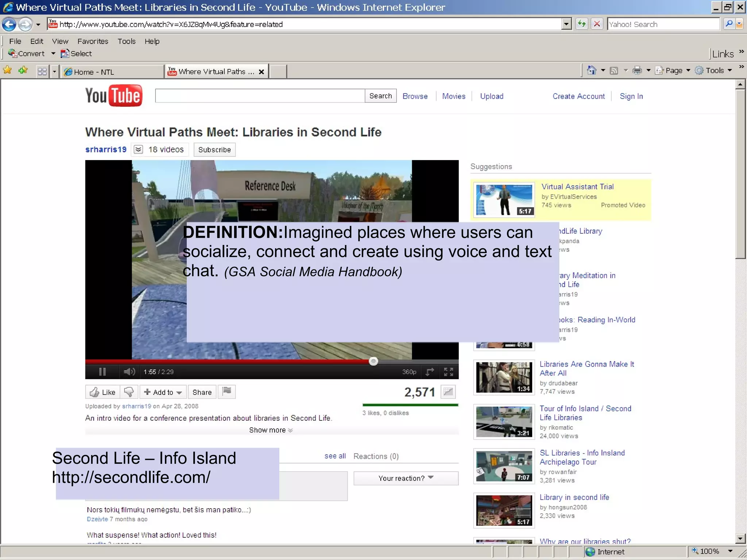Expand video player size icon
The width and height of the screenshot is (747, 560).
point(430,372)
